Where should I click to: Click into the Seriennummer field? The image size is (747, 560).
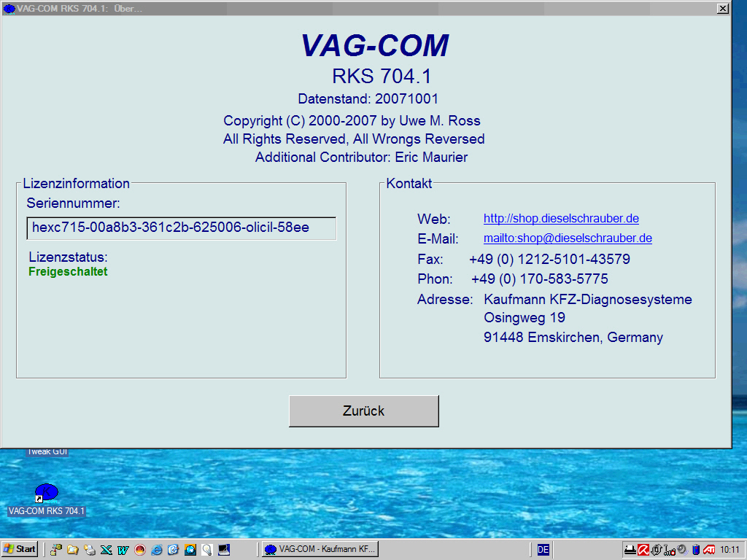click(x=182, y=228)
